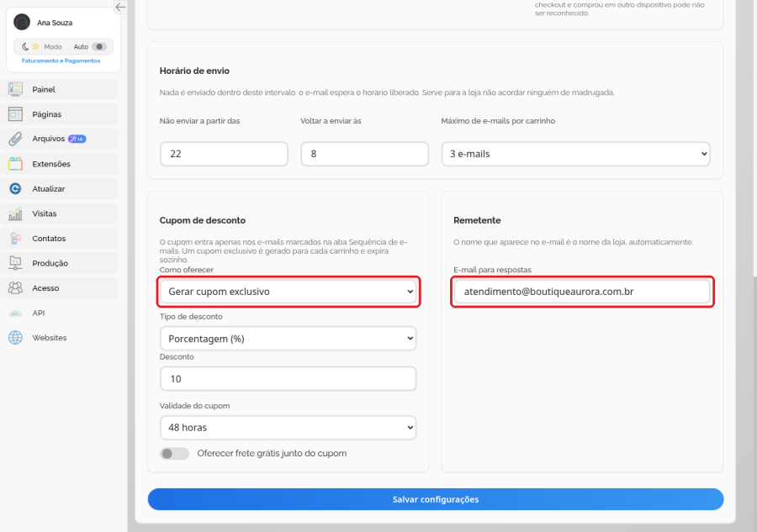Screen dimensions: 757x532
Task: Open Produção from the sidebar menu
Action: click(60, 263)
